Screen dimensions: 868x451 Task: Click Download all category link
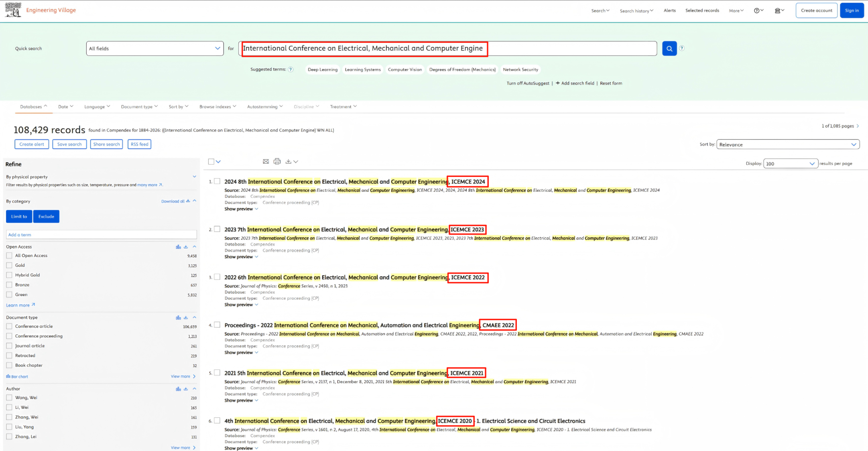pyautogui.click(x=175, y=201)
